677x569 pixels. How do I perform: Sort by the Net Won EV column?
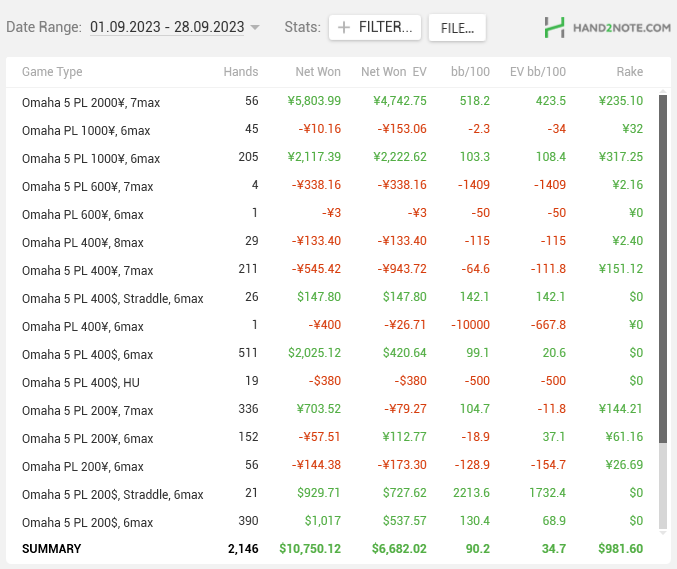(394, 72)
